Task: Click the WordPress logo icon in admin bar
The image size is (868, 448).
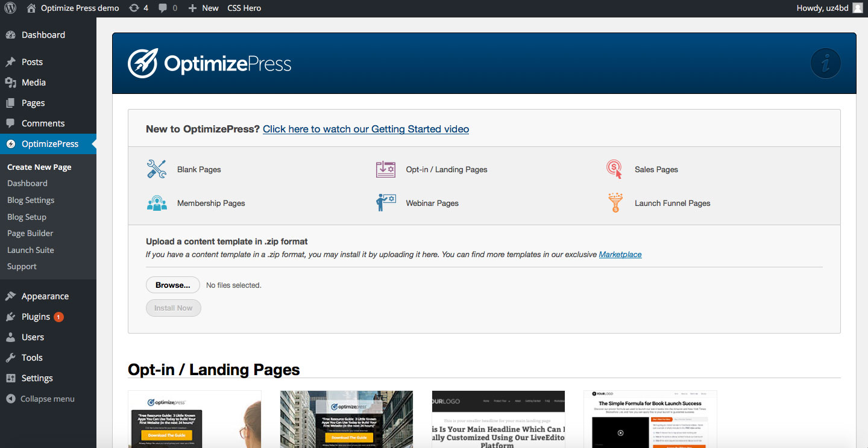Action: [x=10, y=8]
